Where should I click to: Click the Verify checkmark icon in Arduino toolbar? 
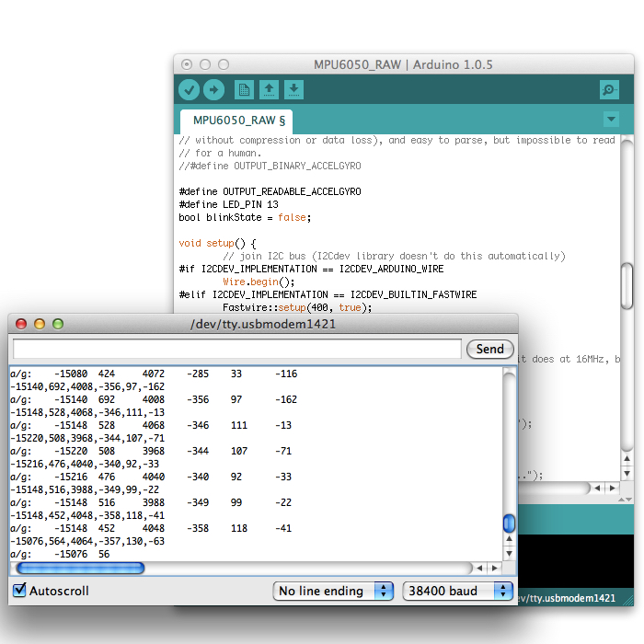(189, 89)
